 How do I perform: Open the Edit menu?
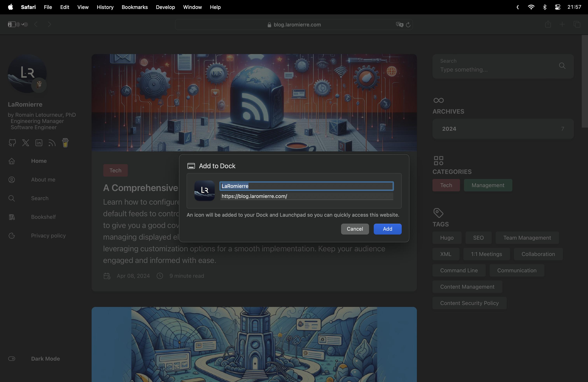coord(65,7)
